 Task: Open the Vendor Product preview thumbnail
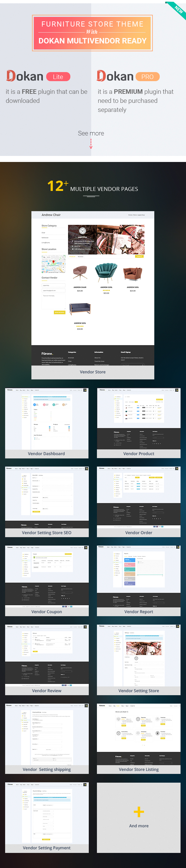click(x=139, y=423)
